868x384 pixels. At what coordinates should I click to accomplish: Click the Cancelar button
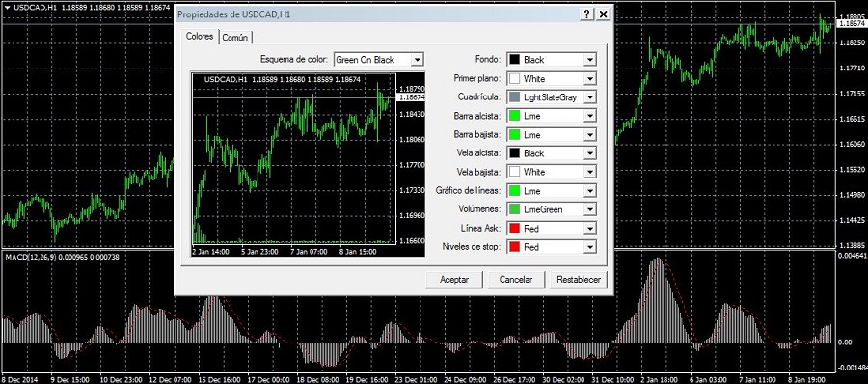tap(516, 280)
